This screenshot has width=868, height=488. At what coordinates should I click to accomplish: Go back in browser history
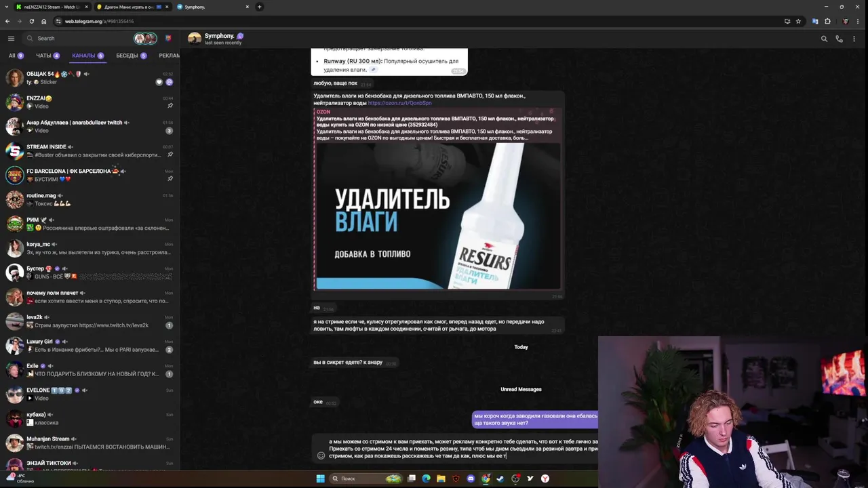(7, 21)
